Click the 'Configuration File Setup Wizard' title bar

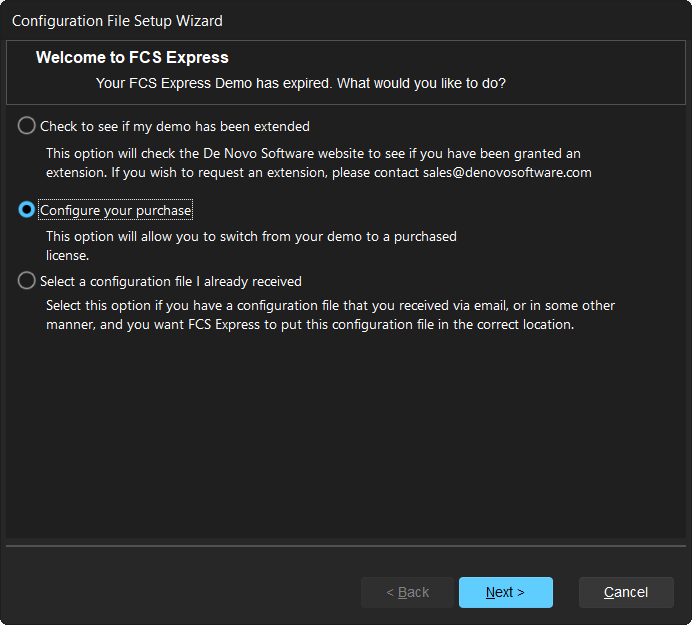tap(117, 20)
